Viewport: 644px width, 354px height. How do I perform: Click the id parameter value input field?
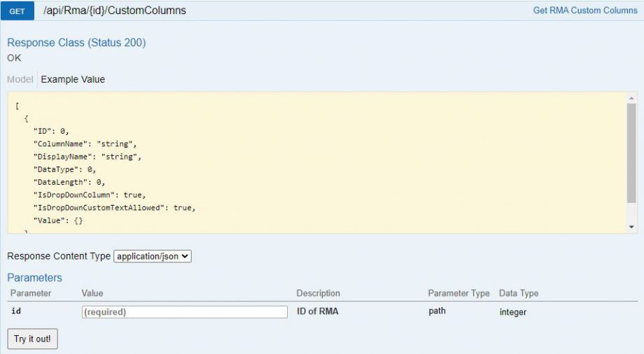184,312
